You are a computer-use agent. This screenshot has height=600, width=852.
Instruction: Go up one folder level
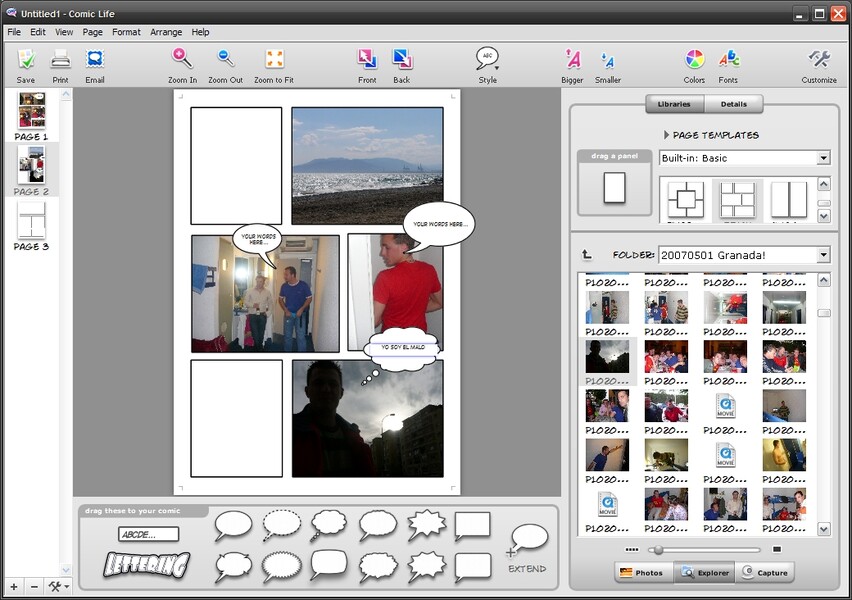587,254
